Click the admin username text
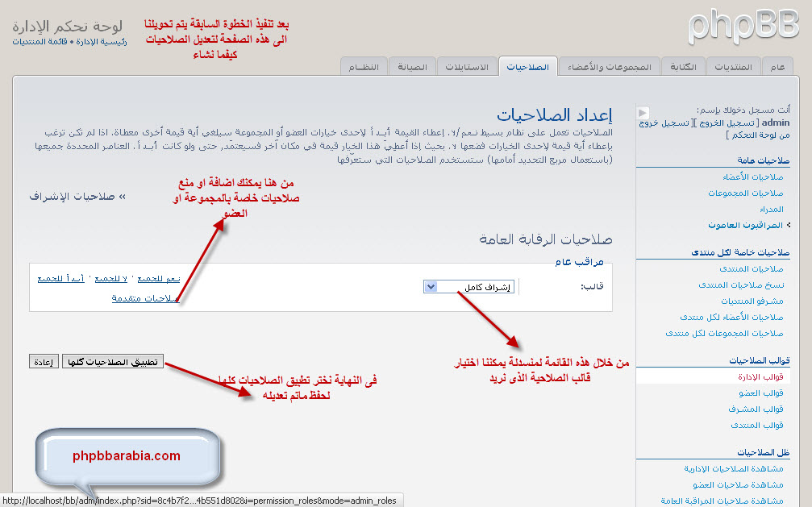Viewport: 812px width, 507px height. [x=776, y=123]
